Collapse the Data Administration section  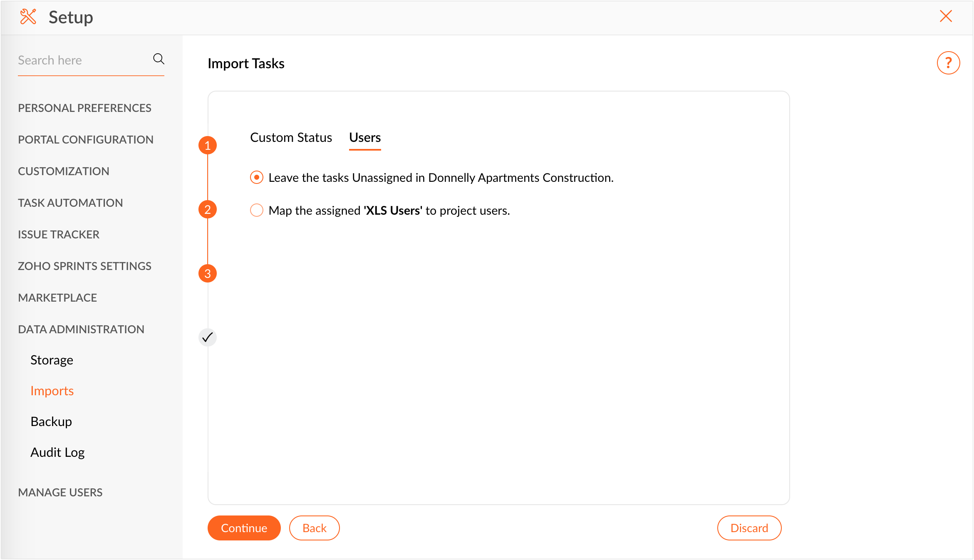click(x=81, y=330)
